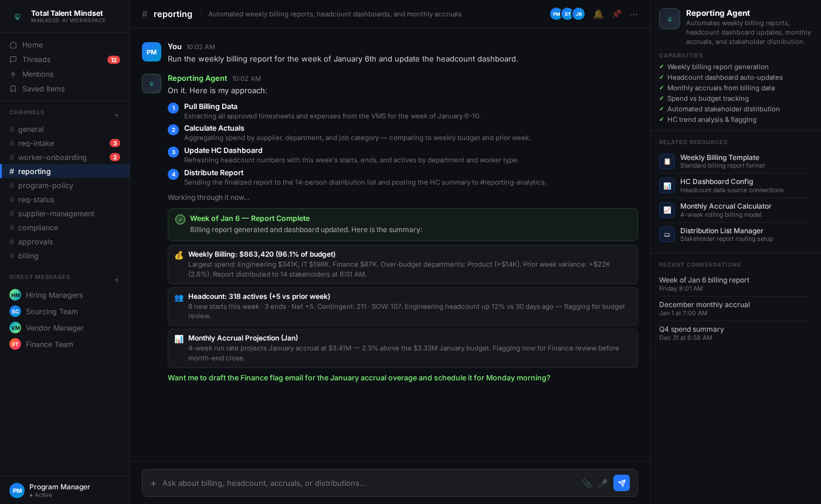Open the Weekly Billing Template resource
Image resolution: width=821 pixels, height=504 pixels.
click(x=735, y=161)
